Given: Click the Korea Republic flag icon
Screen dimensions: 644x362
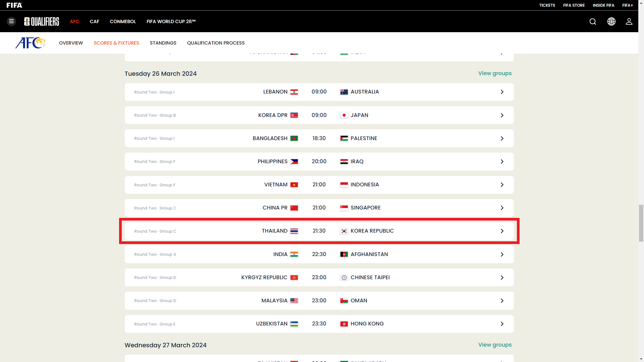Looking at the screenshot, I should click(344, 231).
